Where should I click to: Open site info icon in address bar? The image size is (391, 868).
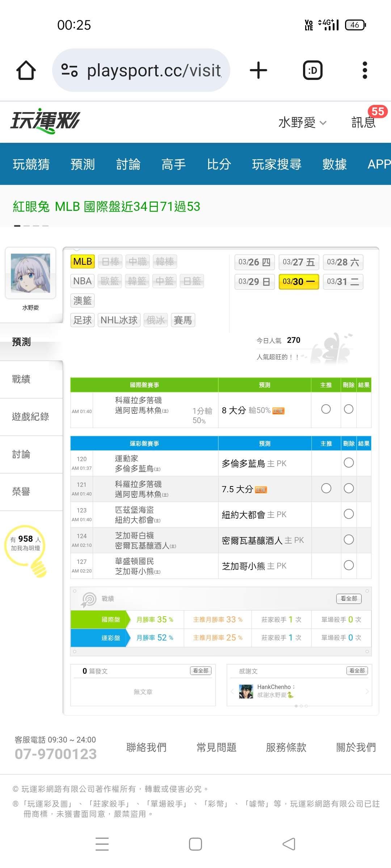click(70, 70)
